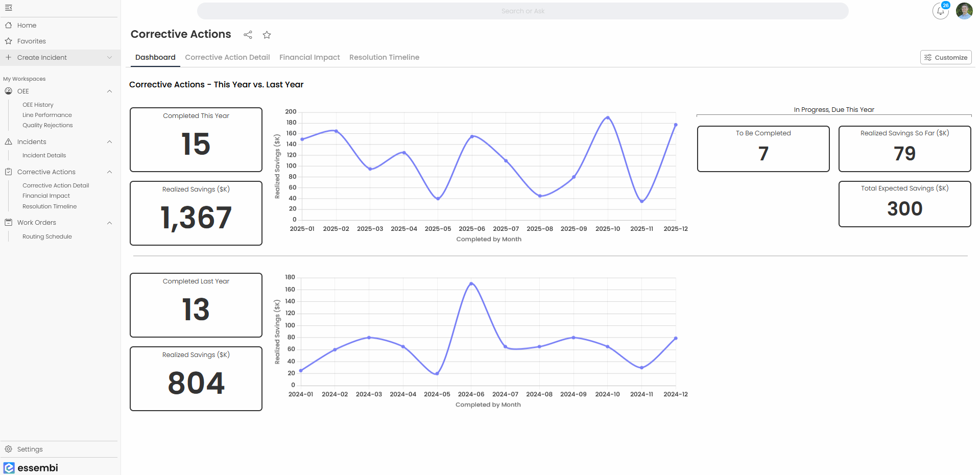
Task: Open the Corrective Action Detail tab
Action: click(x=227, y=57)
